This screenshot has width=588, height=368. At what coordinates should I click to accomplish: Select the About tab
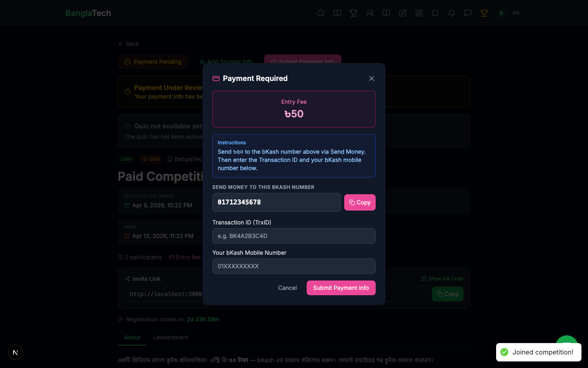click(132, 337)
